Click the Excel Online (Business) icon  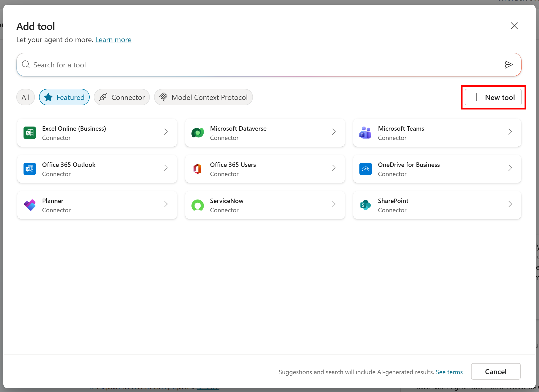click(30, 133)
